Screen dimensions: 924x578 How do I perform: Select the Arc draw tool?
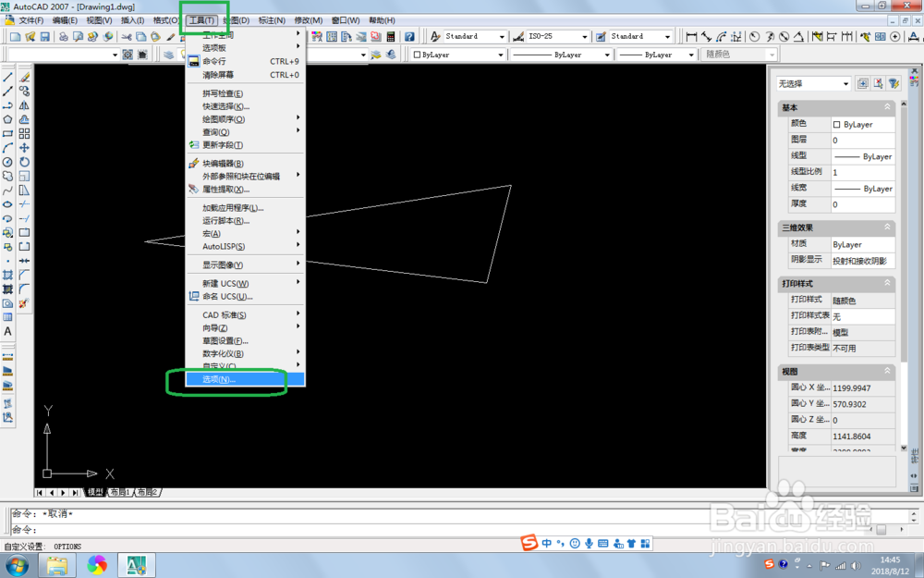coord(7,148)
